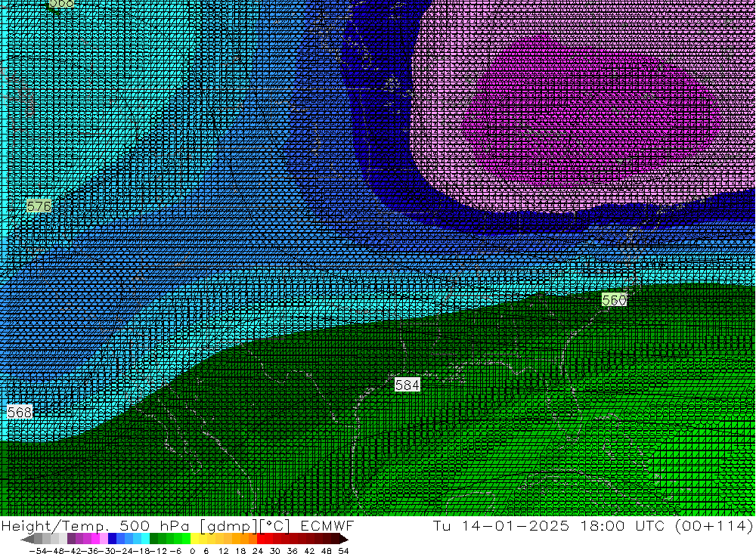
Task: Click the 560 contour label near the right side
Action: coord(614,300)
